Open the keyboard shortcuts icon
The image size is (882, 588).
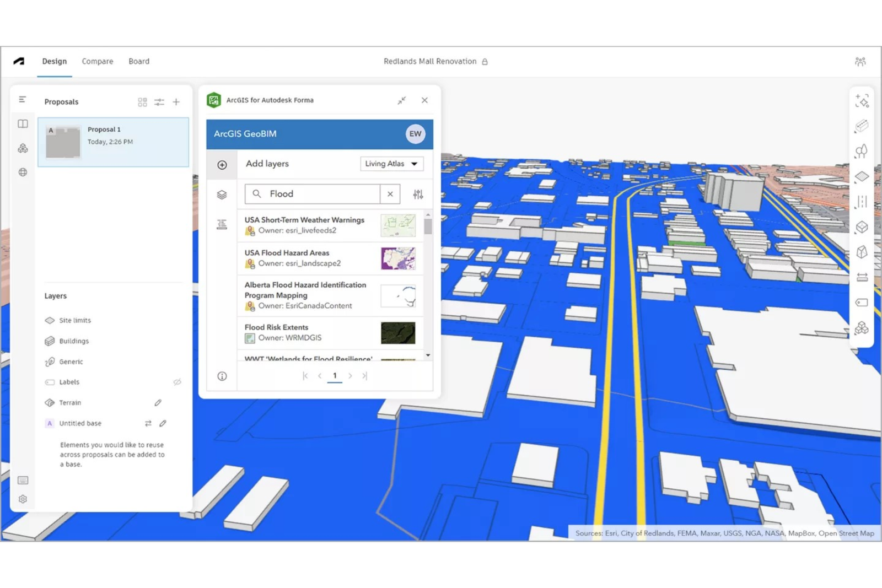pyautogui.click(x=23, y=481)
